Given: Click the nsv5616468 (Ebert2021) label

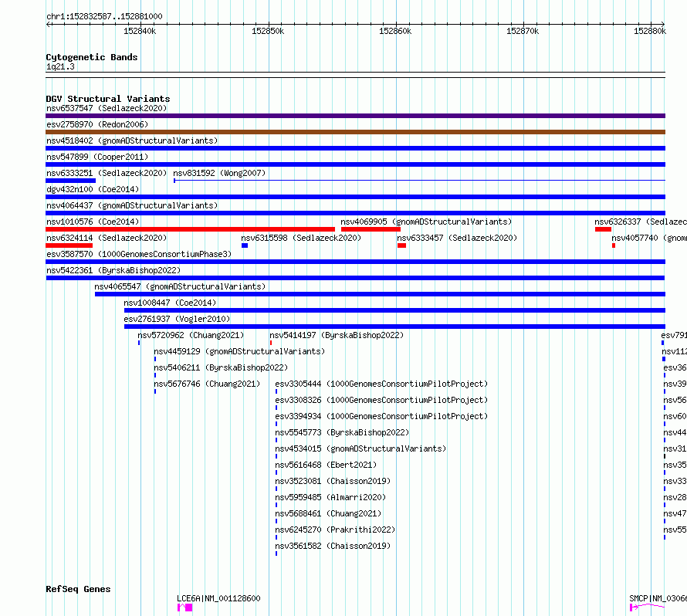Looking at the screenshot, I should pos(326,465).
